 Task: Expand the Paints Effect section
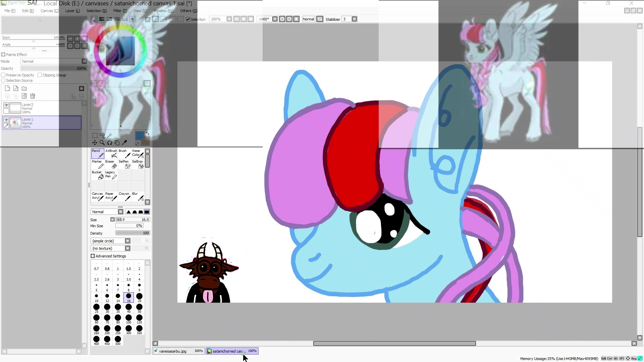[3, 55]
